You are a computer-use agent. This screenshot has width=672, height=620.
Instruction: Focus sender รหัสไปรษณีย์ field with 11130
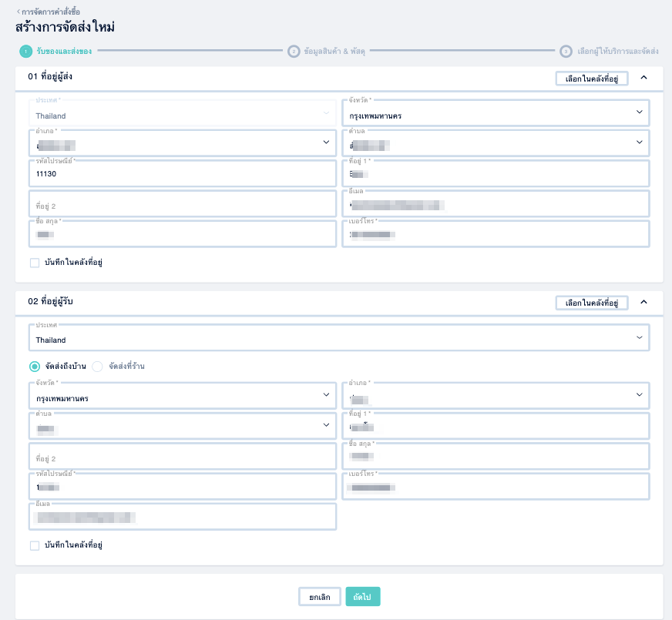(x=183, y=173)
